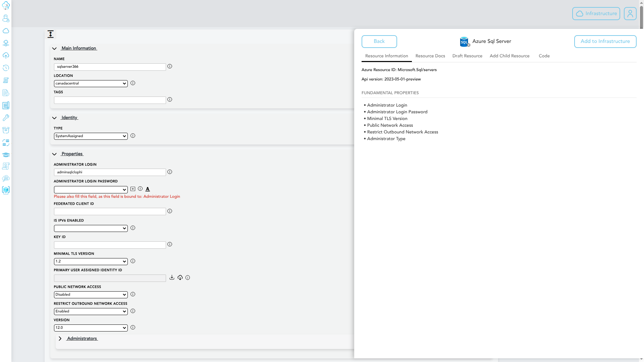Show info for Federated Client ID
The height and width of the screenshot is (362, 644).
pos(170,211)
